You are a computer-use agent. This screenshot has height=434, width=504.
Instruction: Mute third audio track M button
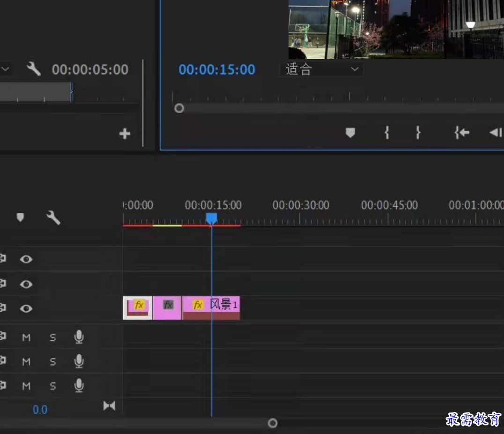26,386
